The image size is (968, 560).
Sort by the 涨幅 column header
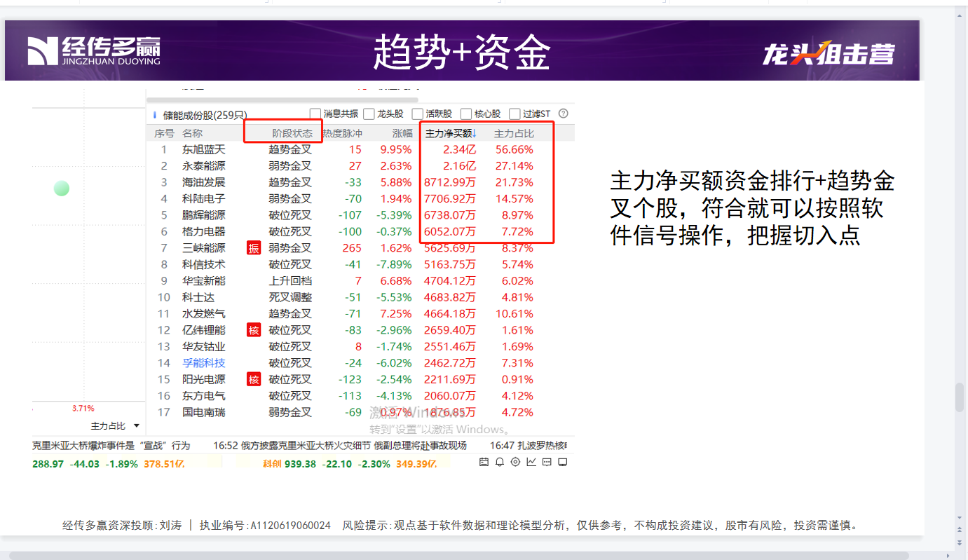(x=402, y=133)
